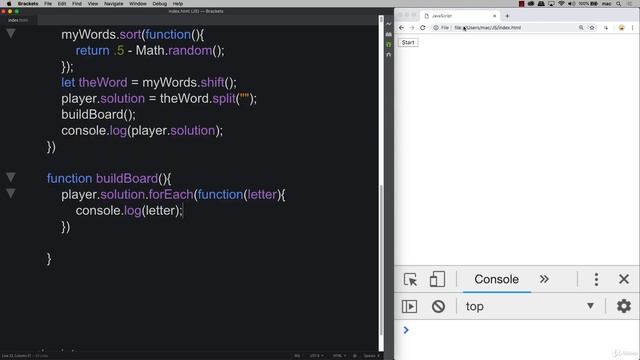The image size is (640, 360).
Task: Go forward in the Chrome browser
Action: (412, 28)
